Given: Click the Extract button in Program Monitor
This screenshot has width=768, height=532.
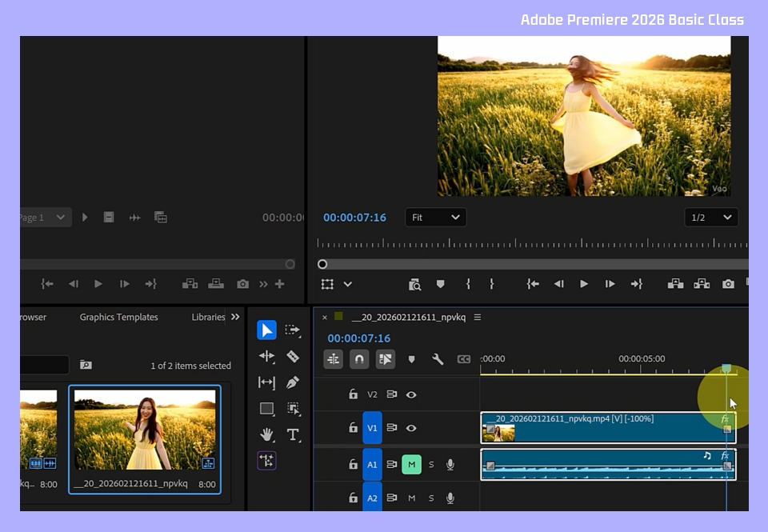Looking at the screenshot, I should point(702,284).
